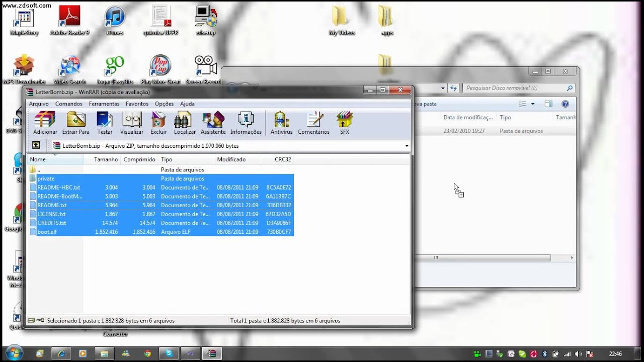This screenshot has width=644, height=362.
Task: Click the Antivírus toolbar icon
Action: pos(281,123)
